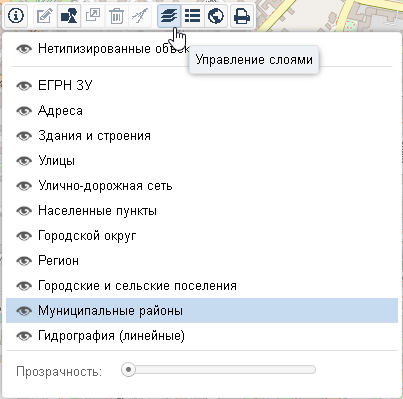Screen dimensions: 403x399
Task: Click the trash delete icon
Action: (116, 16)
